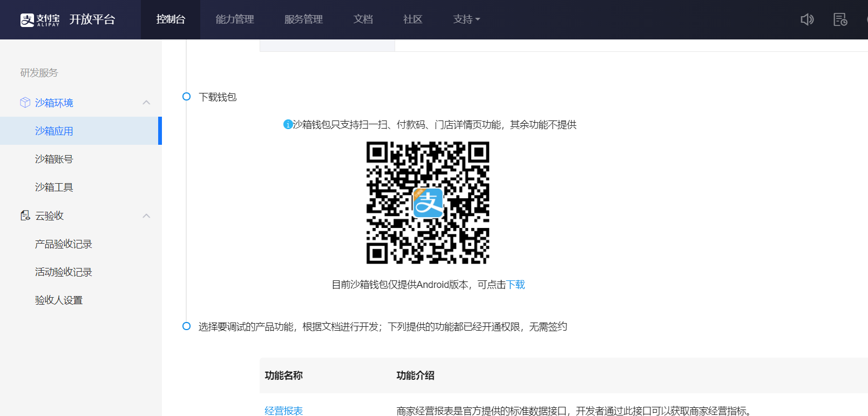Viewport: 868px width, 416px height.
Task: Click the Alipay icon in QR code center
Action: (428, 203)
